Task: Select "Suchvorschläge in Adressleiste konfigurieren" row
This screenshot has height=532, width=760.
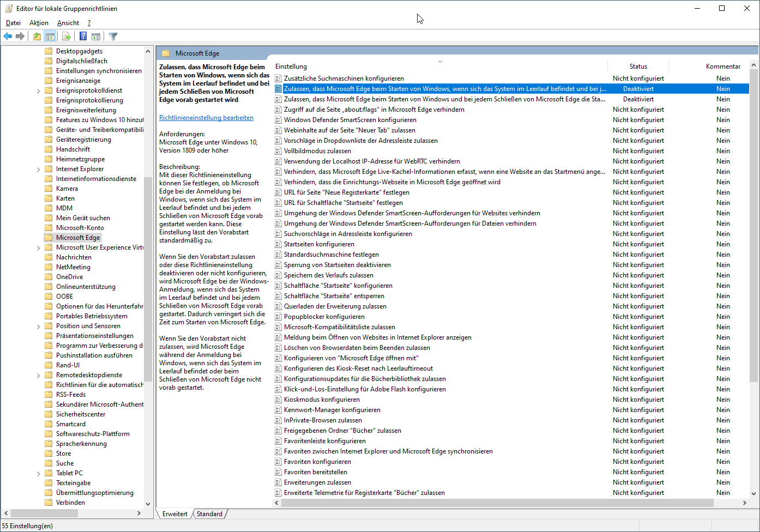Action: (x=511, y=234)
